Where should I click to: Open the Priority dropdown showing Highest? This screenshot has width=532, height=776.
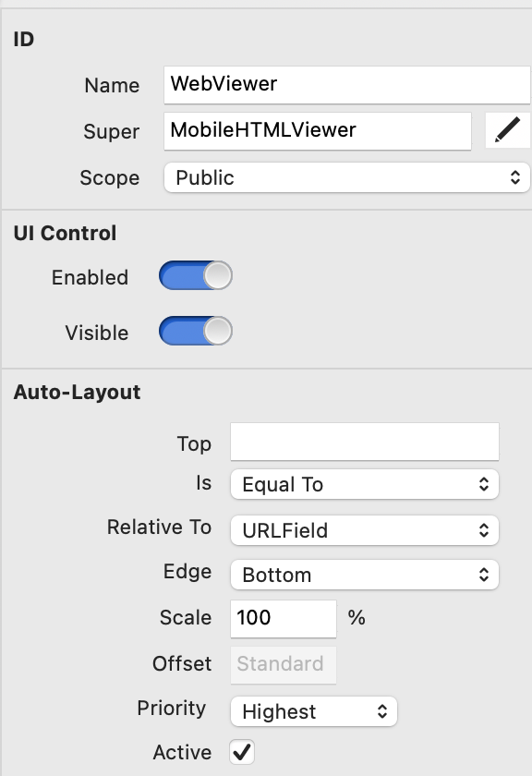314,711
